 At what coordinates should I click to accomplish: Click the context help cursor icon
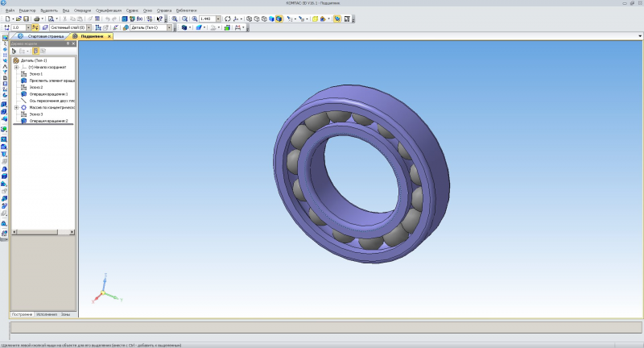coord(159,19)
